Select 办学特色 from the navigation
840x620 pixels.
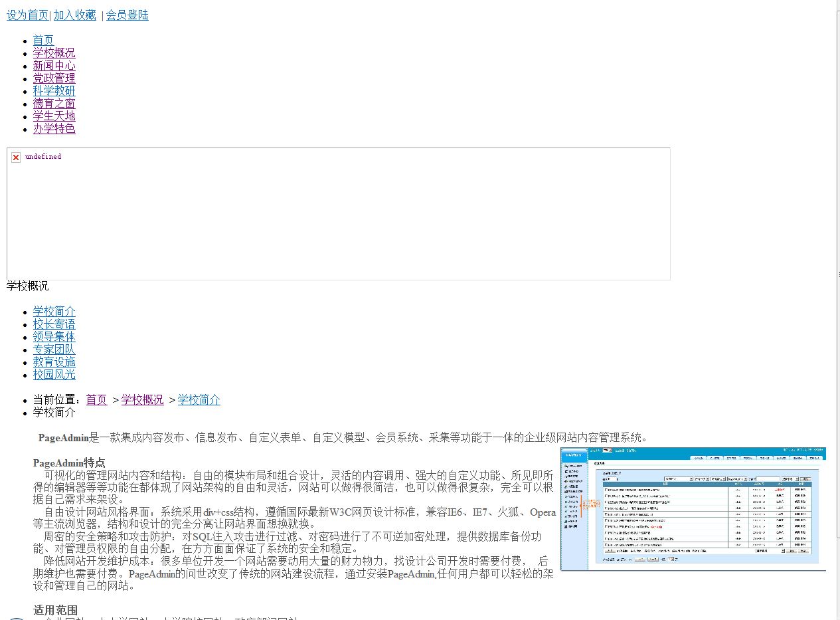click(54, 129)
